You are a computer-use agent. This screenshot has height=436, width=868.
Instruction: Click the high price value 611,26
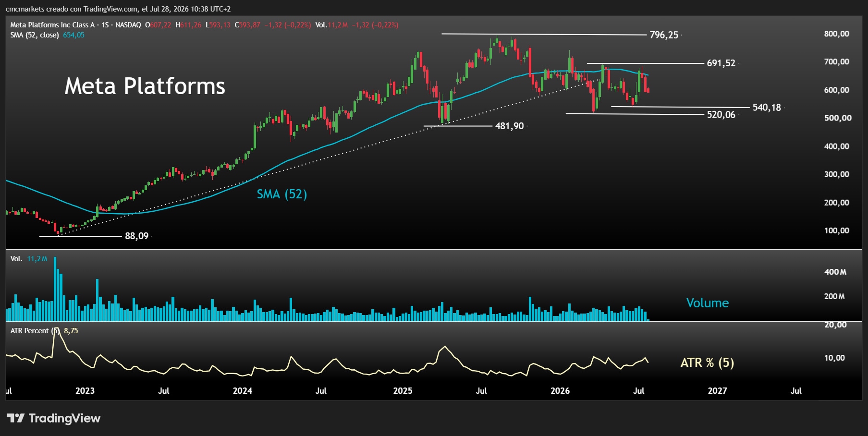(x=191, y=25)
